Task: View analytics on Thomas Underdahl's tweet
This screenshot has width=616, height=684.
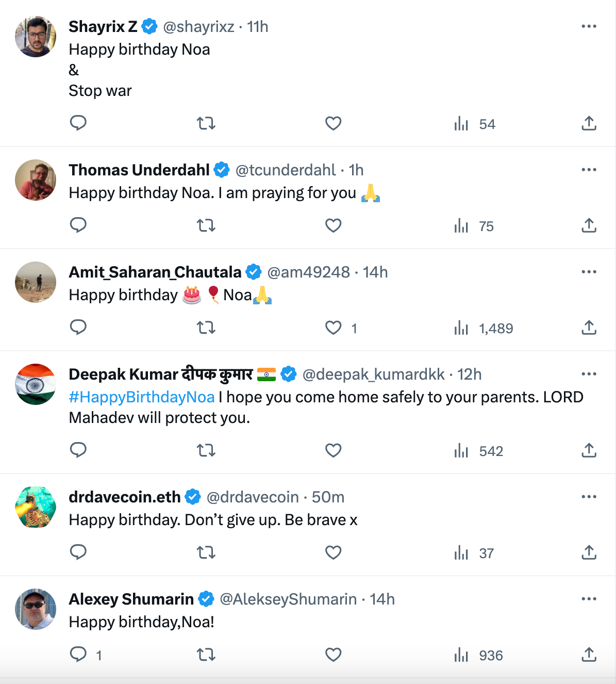Action: [x=461, y=226]
